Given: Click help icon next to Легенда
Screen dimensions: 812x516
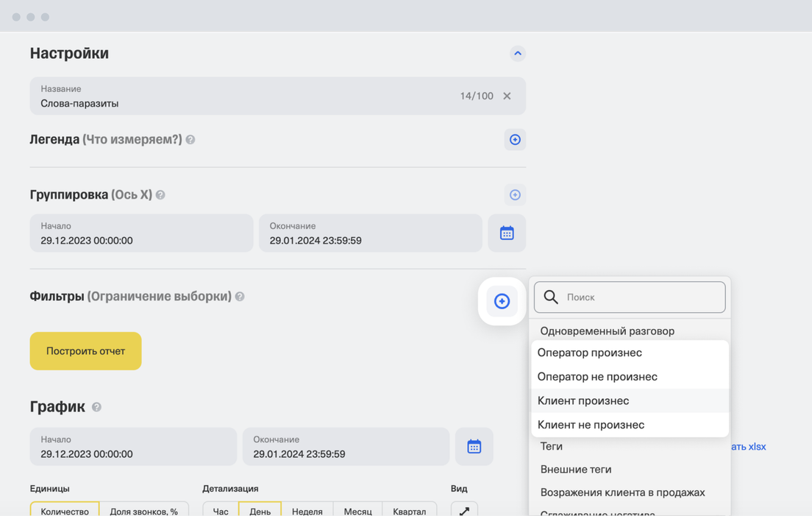Looking at the screenshot, I should click(190, 140).
